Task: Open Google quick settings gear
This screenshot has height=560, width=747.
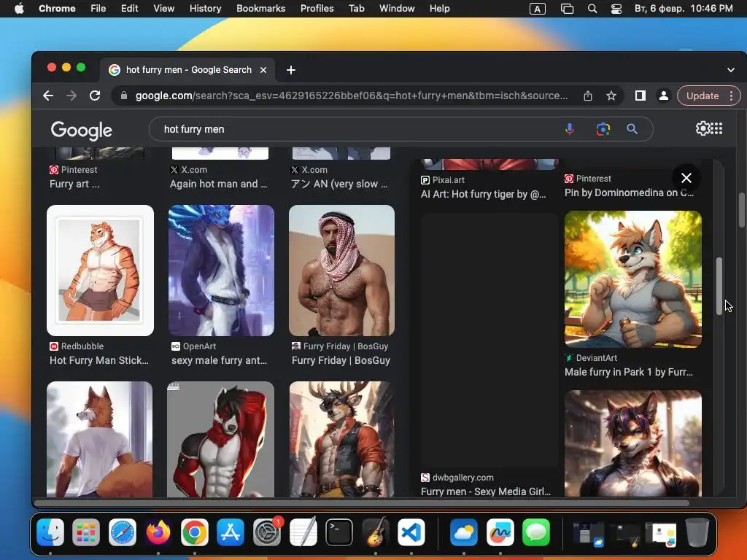Action: (703, 128)
